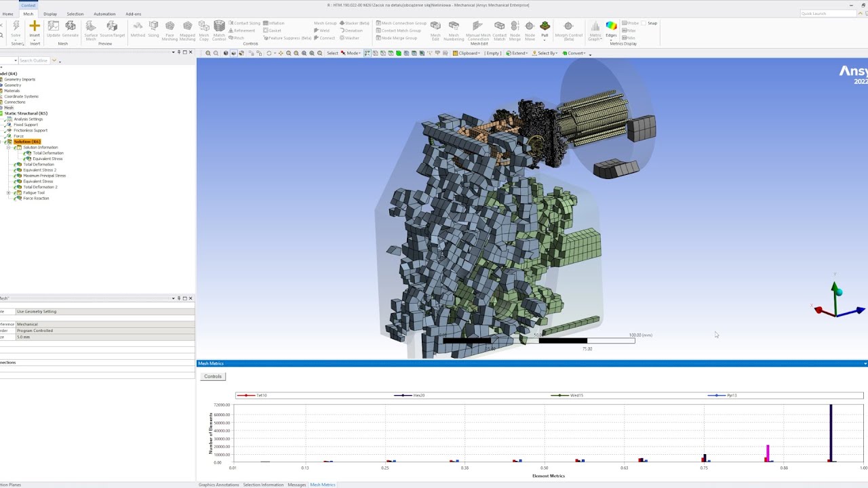This screenshot has height=488, width=868.
Task: Expand the Fatigue Tool tree node
Action: point(9,193)
